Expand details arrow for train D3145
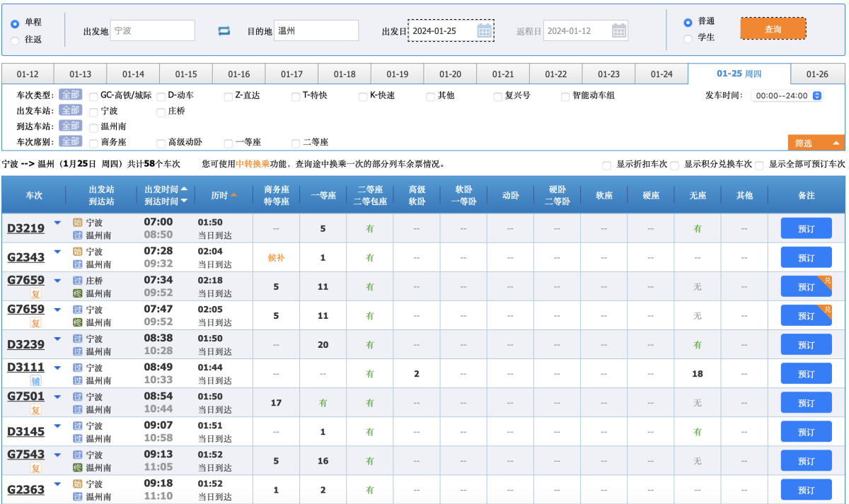Screen dimensions: 849x504 click(58, 426)
